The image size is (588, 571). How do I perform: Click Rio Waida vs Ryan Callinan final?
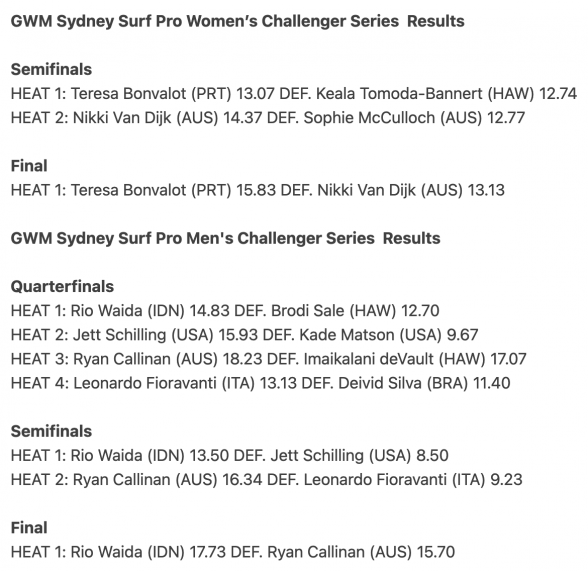233,552
